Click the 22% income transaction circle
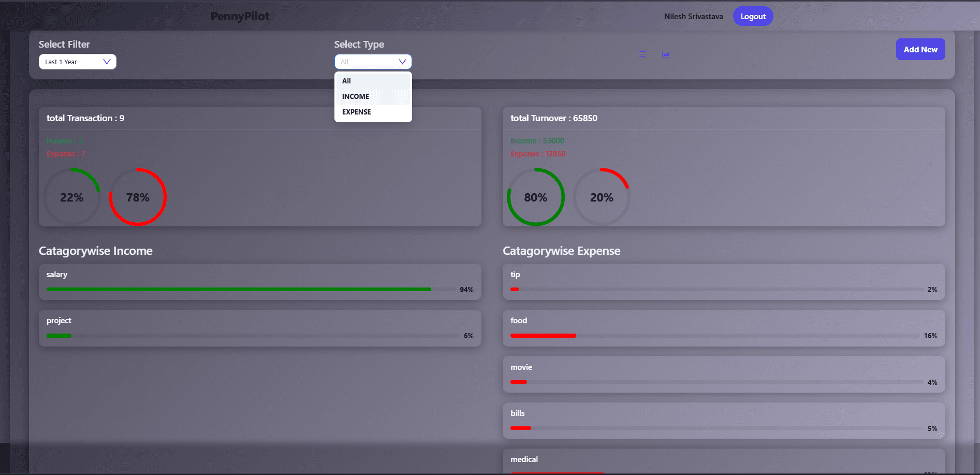 72,197
